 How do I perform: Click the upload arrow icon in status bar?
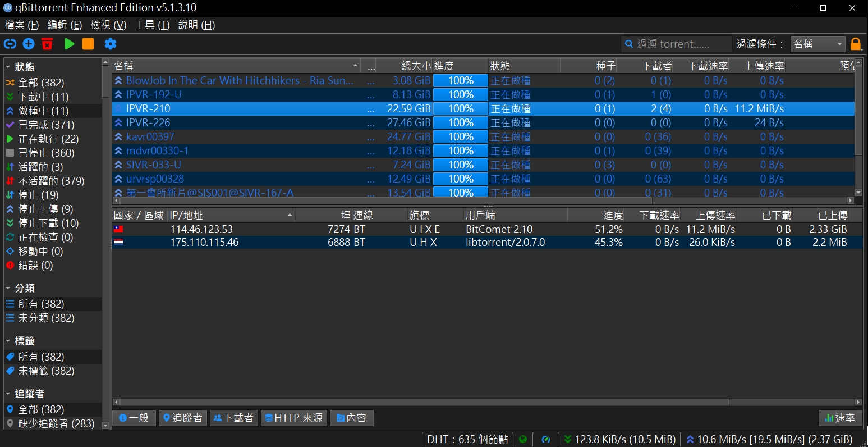click(x=690, y=439)
